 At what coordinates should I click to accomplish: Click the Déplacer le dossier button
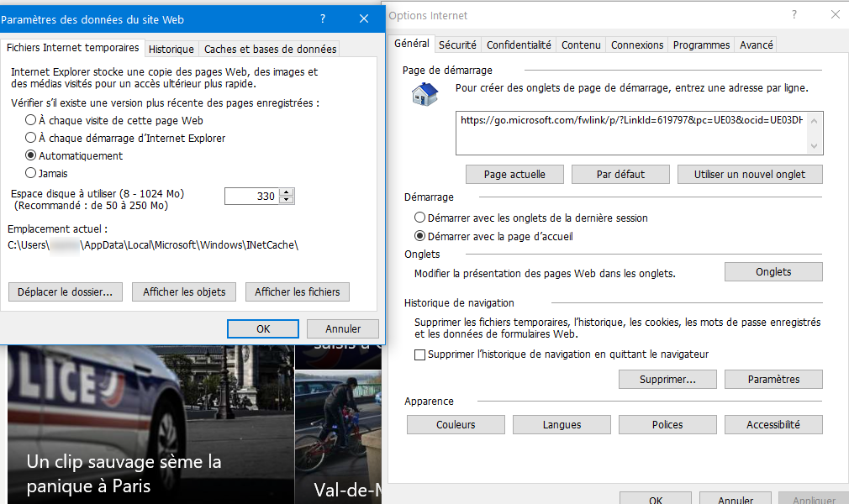pyautogui.click(x=66, y=291)
